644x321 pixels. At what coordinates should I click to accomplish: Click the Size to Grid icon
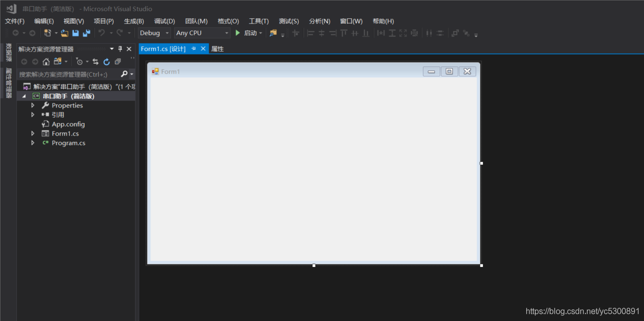click(415, 33)
